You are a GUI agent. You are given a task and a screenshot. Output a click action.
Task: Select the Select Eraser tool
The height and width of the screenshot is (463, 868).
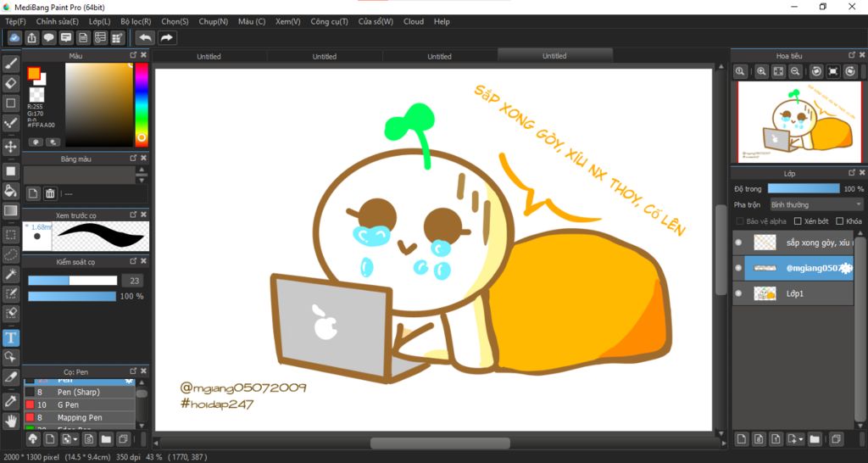click(10, 314)
